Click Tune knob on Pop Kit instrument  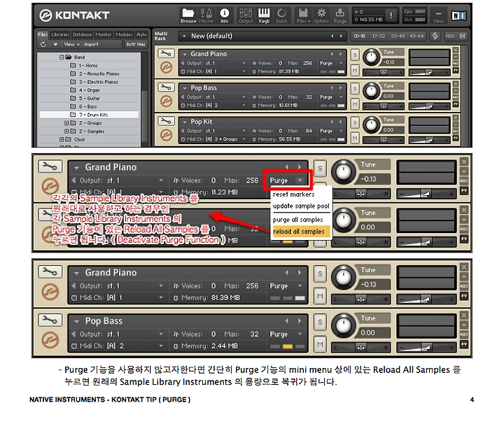[371, 125]
